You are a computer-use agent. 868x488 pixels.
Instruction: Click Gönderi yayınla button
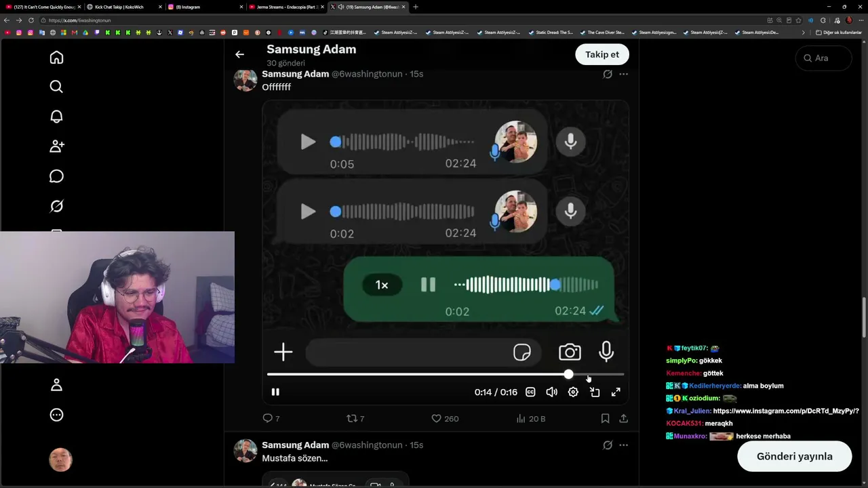794,456
